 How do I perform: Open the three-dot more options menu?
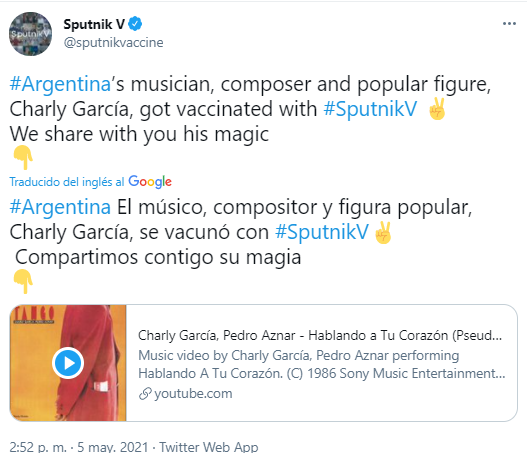tap(509, 24)
